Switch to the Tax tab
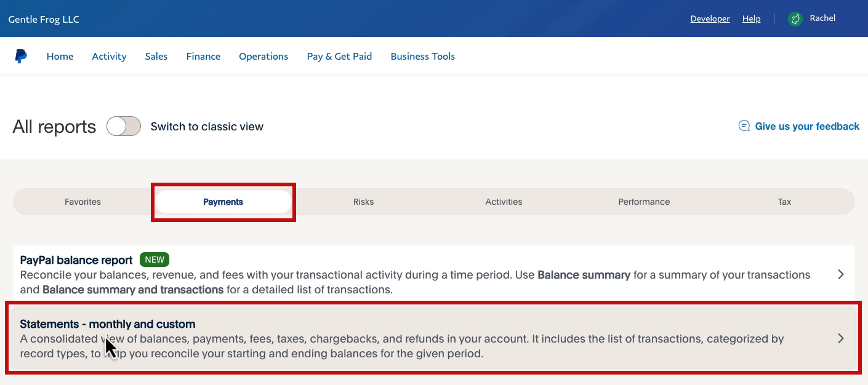868x385 pixels. (x=784, y=202)
